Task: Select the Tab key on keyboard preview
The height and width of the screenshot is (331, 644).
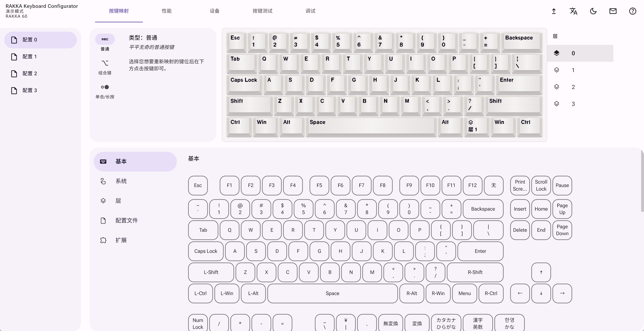Action: tap(242, 64)
